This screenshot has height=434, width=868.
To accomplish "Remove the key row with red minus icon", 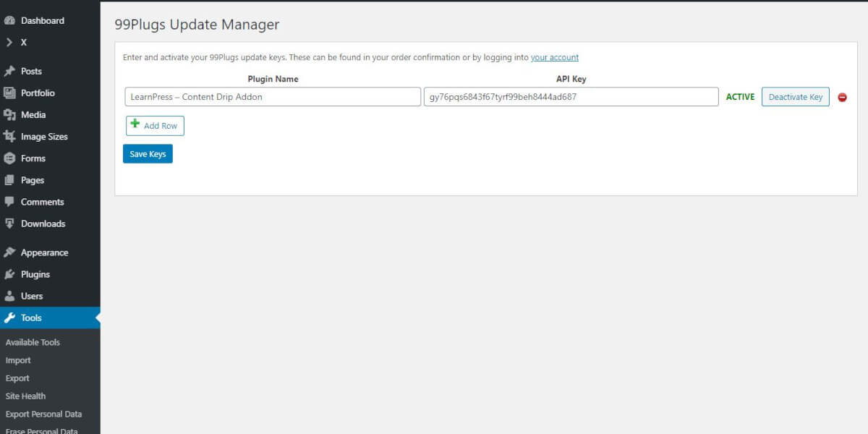I will pyautogui.click(x=842, y=98).
